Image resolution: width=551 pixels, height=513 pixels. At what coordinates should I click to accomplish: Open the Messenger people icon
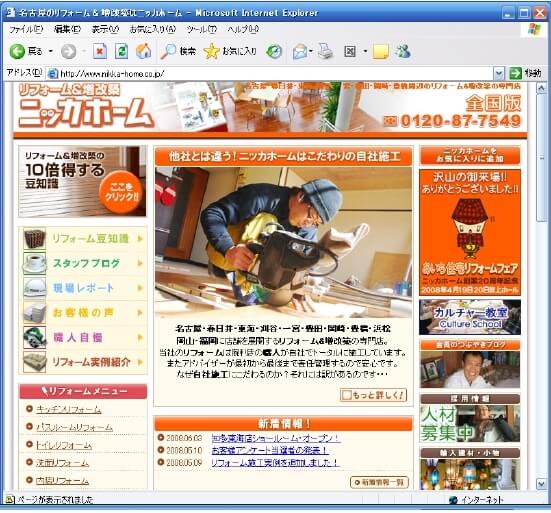(403, 51)
